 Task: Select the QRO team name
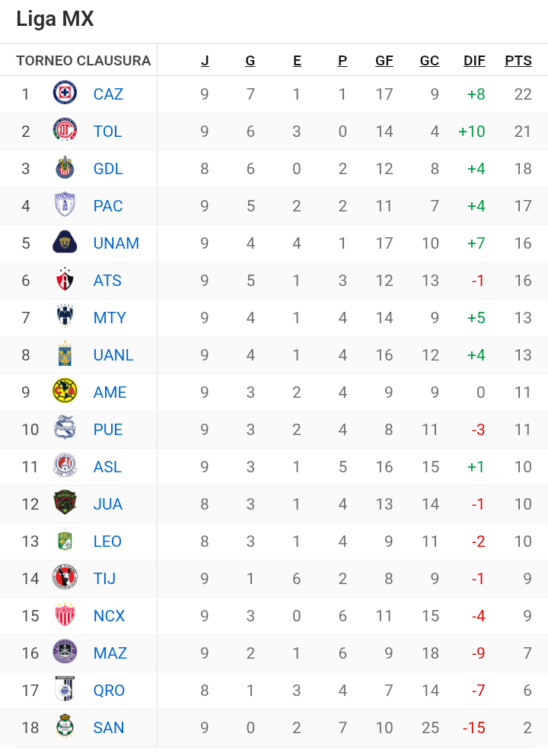(x=109, y=690)
